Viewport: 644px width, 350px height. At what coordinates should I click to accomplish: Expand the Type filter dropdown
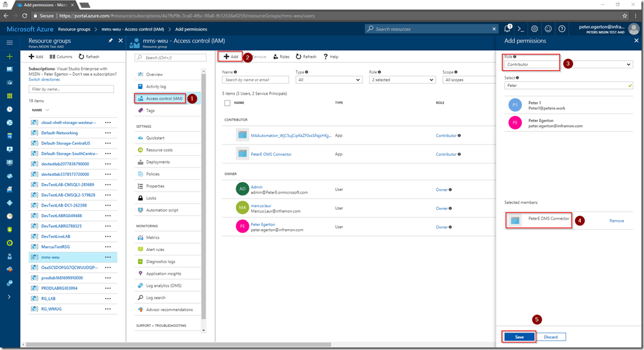(x=329, y=80)
